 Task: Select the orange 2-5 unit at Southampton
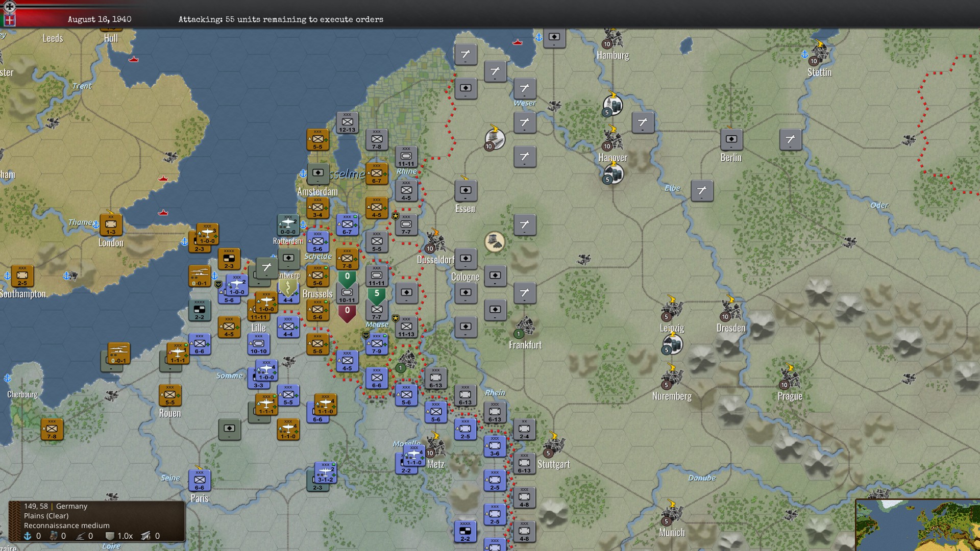22,276
